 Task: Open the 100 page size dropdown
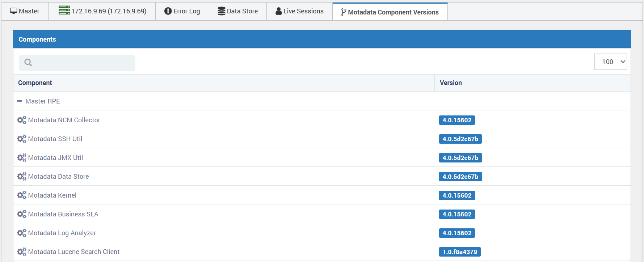(x=610, y=62)
